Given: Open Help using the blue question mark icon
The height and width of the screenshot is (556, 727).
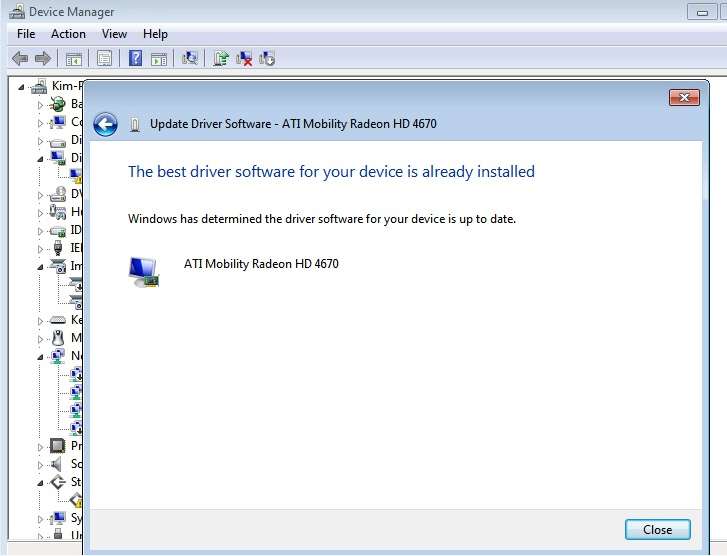Looking at the screenshot, I should pyautogui.click(x=135, y=58).
